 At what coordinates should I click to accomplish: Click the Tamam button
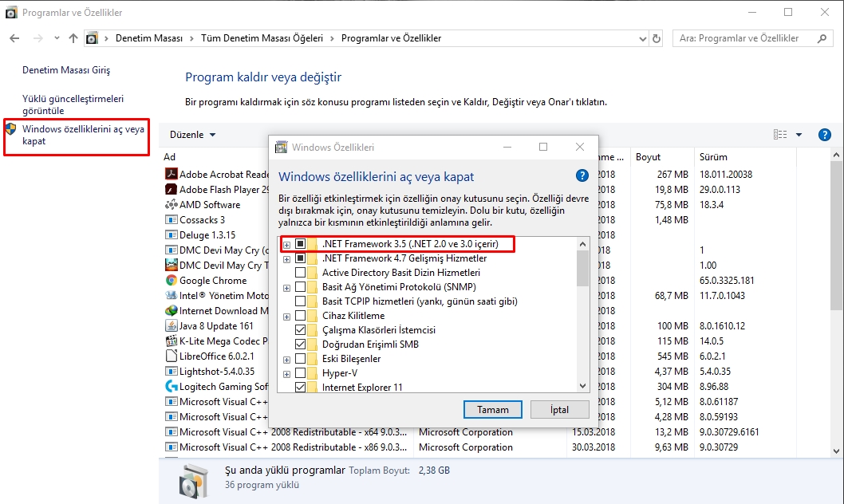coord(492,409)
